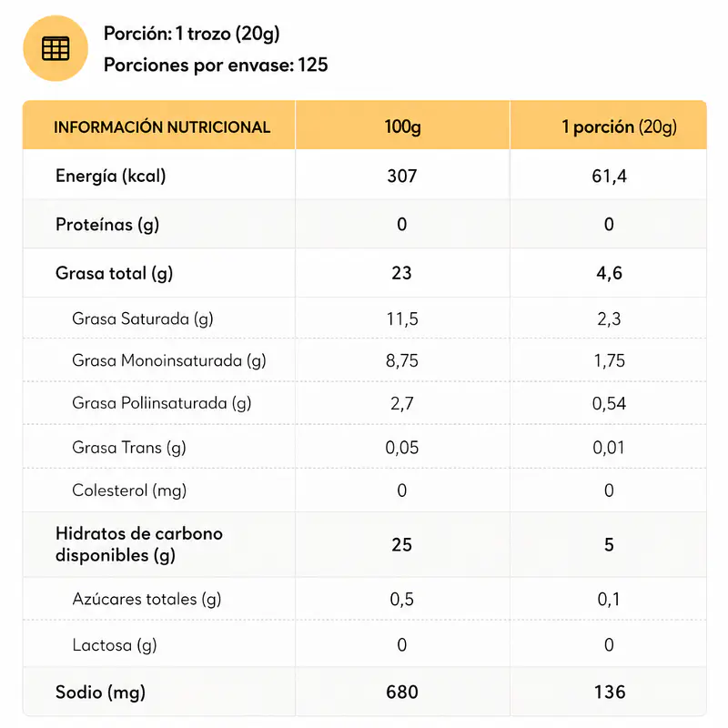Click the 100g column header
The width and height of the screenshot is (728, 728).
(402, 127)
